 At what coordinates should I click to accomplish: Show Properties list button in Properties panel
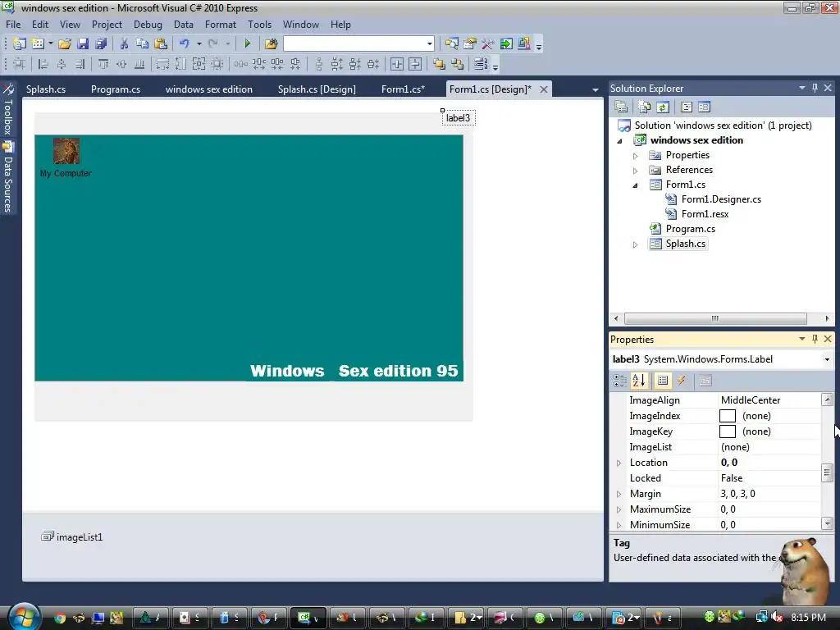pos(663,381)
